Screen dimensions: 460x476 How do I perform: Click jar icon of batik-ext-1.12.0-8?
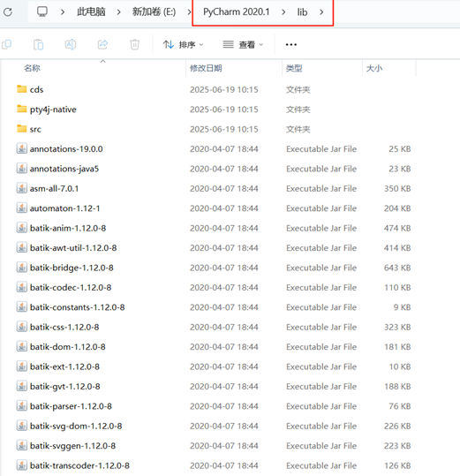(x=21, y=366)
